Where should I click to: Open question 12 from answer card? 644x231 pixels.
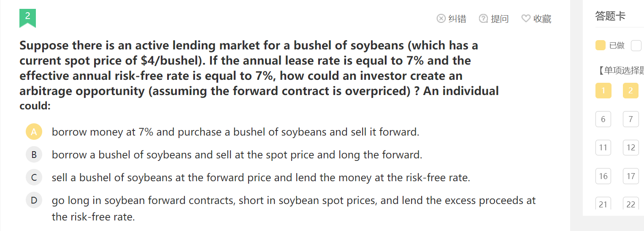click(x=630, y=147)
